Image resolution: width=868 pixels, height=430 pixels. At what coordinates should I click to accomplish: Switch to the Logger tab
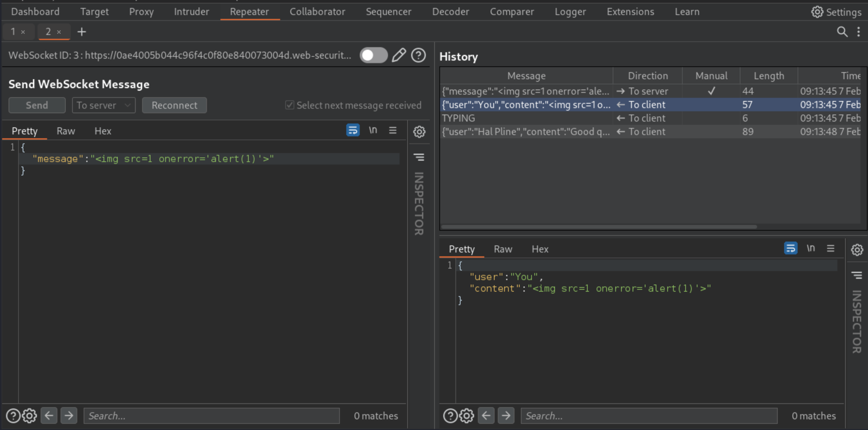coord(570,12)
